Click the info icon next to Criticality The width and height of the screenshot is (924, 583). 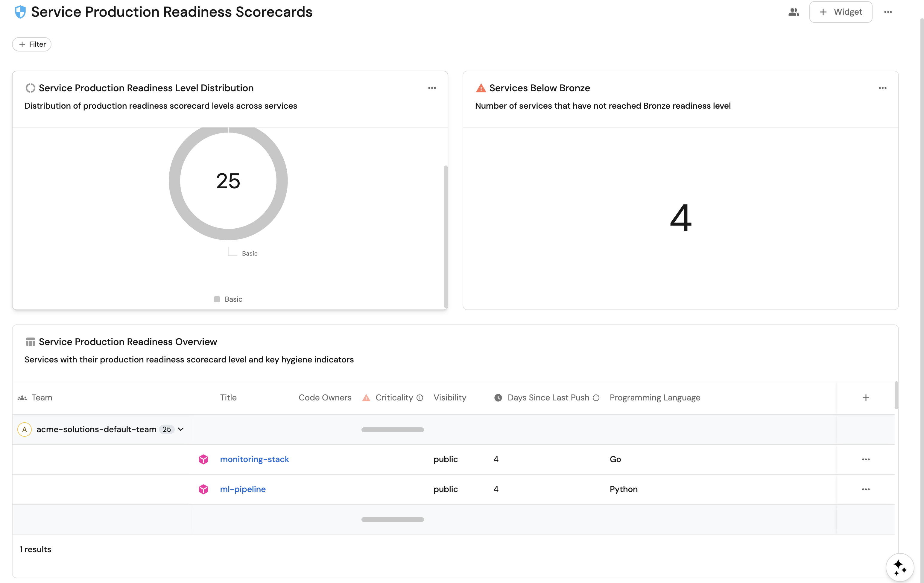coord(420,398)
